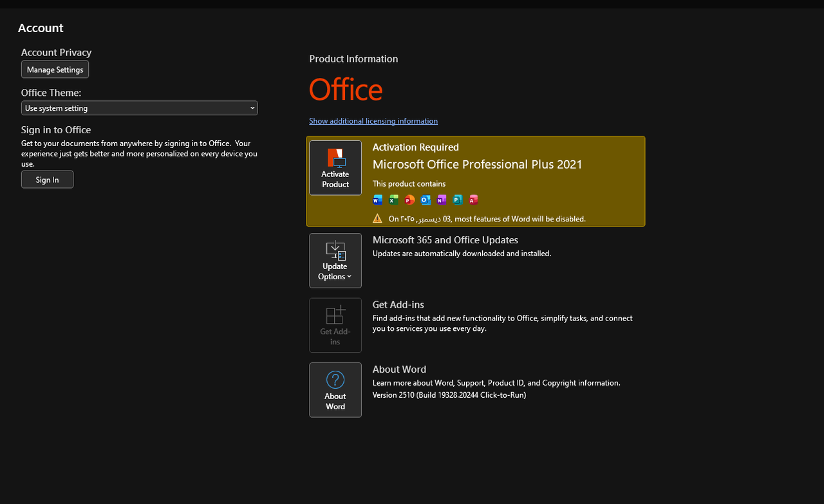Click the About Word heading text
824x504 pixels.
point(400,369)
